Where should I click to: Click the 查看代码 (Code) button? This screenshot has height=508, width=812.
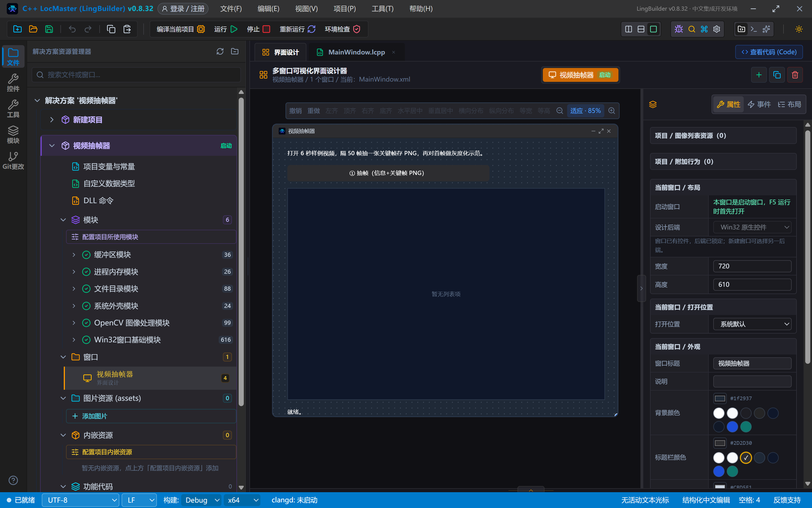[769, 52]
